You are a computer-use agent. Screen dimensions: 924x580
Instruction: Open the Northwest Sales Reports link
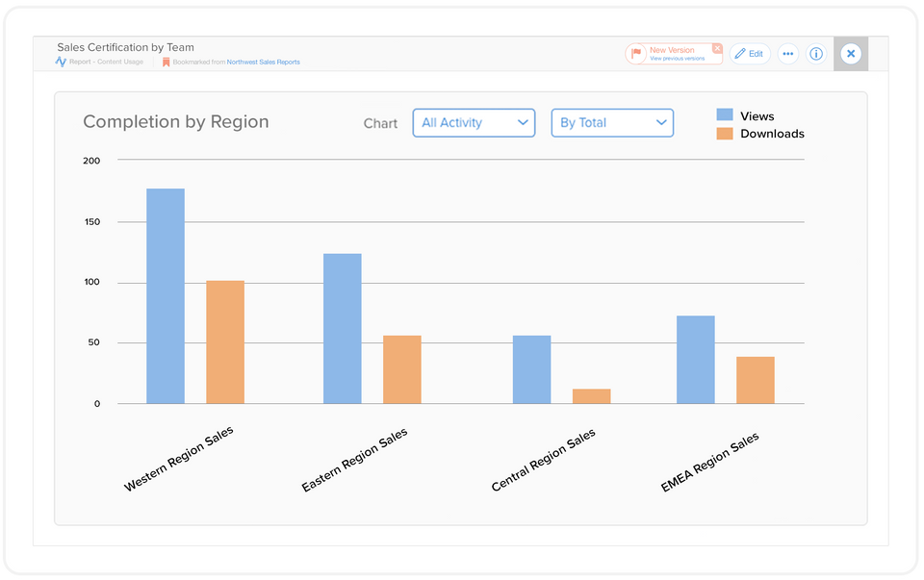point(263,62)
